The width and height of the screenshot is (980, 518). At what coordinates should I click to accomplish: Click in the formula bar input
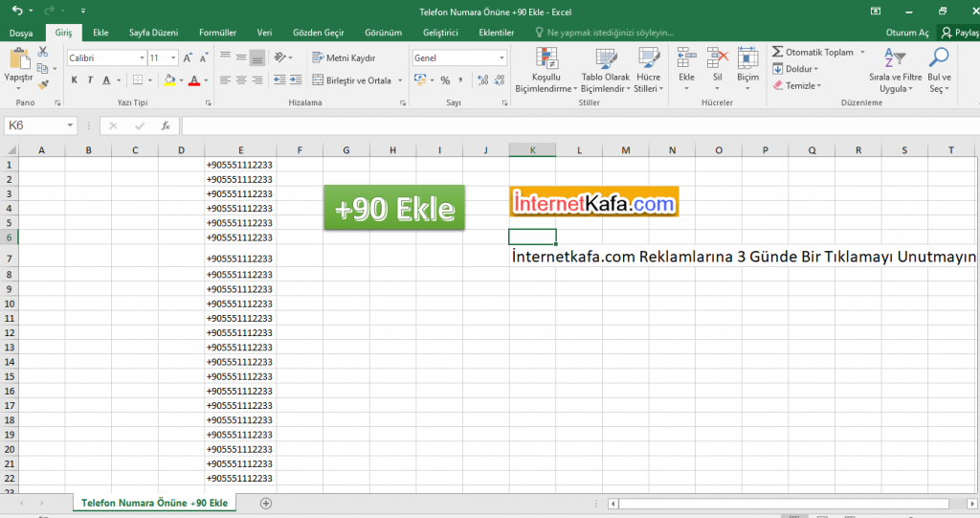[x=580, y=125]
